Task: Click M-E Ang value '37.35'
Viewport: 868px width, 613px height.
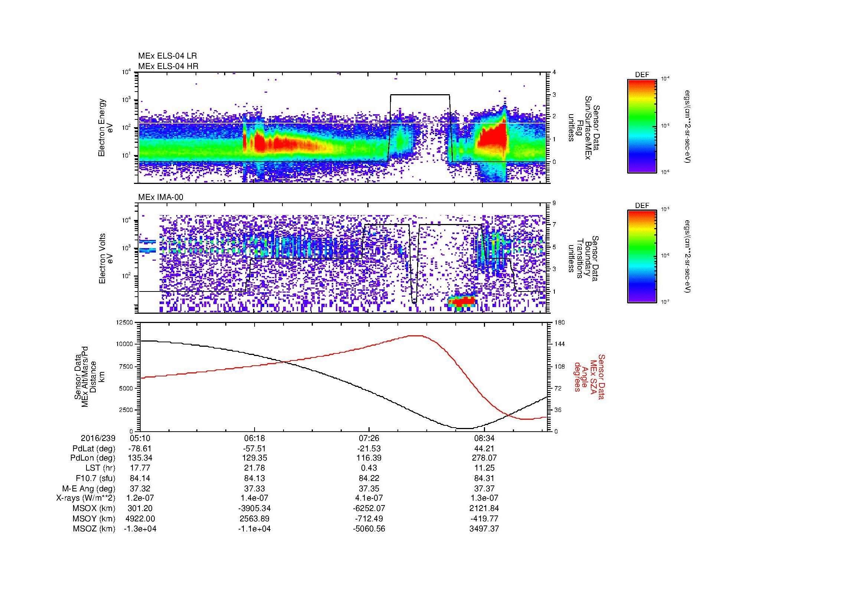Action: pyautogui.click(x=369, y=489)
